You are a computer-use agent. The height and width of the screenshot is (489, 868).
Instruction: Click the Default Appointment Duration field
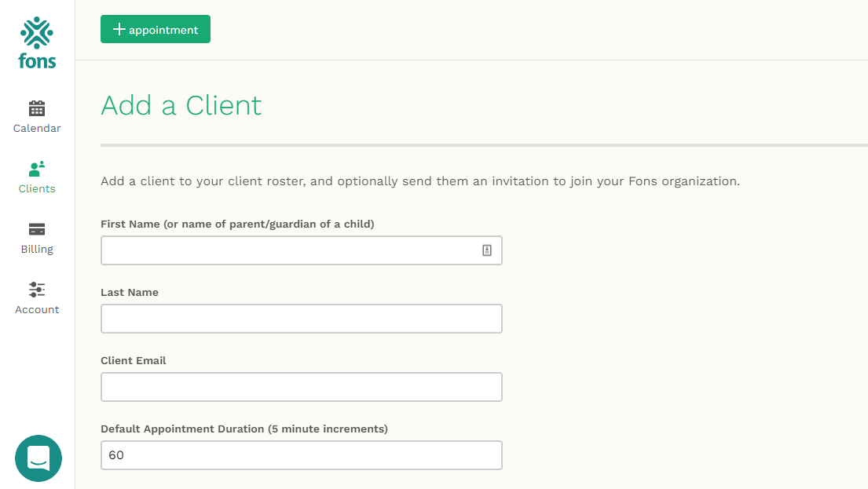(301, 455)
